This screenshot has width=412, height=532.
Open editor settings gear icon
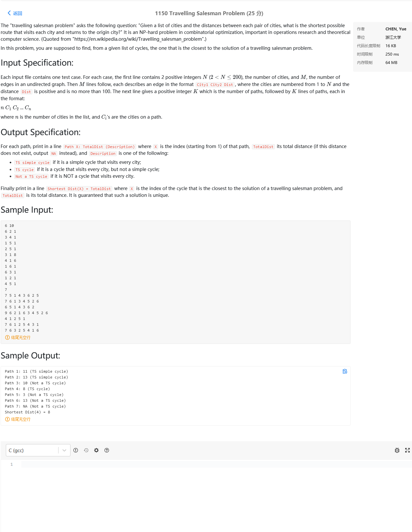coord(96,450)
